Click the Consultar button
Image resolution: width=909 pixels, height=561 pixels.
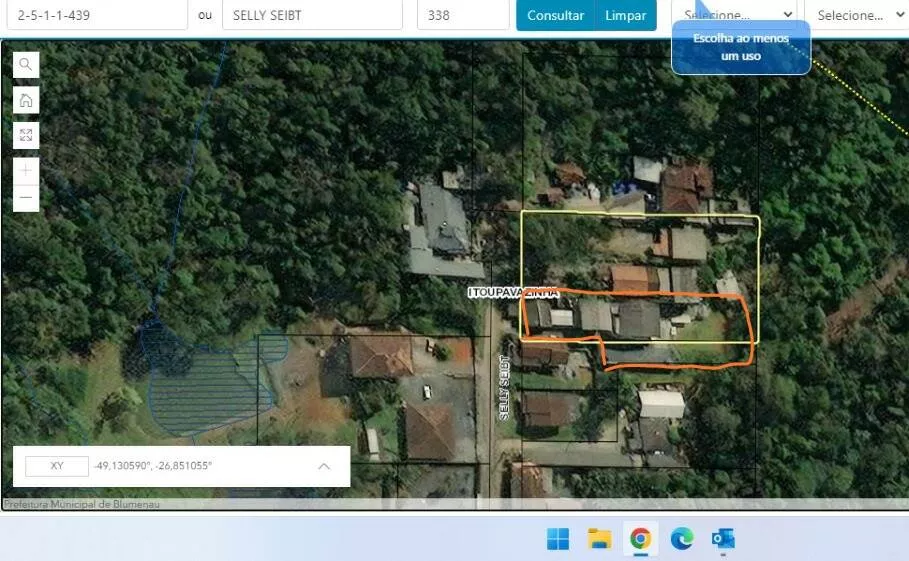pos(555,16)
